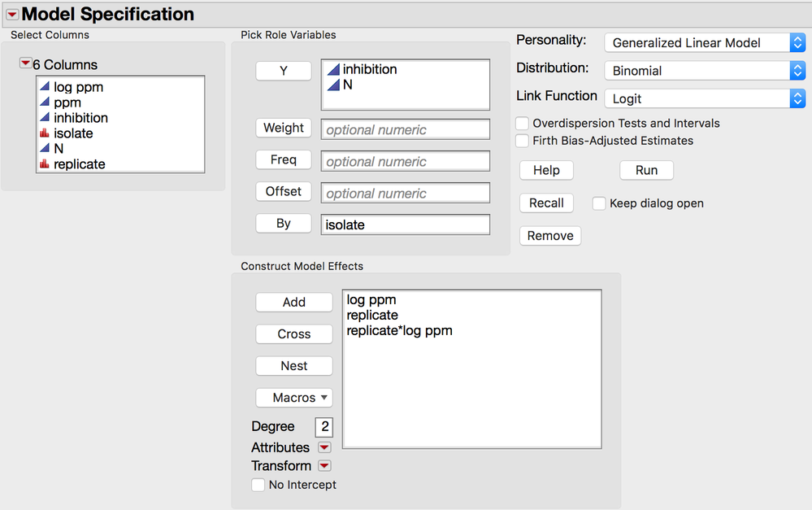Open the Distribution dropdown showing Binomial
812x510 pixels.
click(704, 71)
